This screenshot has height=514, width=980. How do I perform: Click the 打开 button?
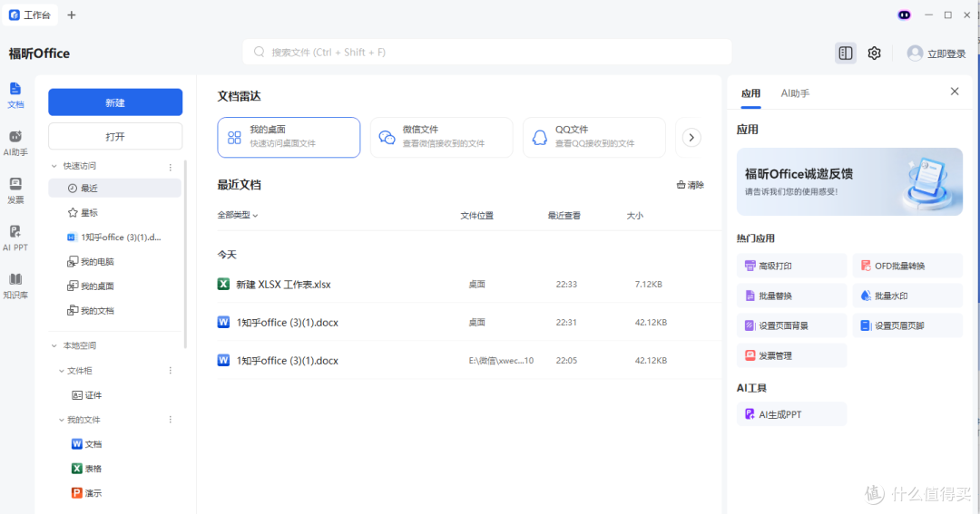[115, 136]
